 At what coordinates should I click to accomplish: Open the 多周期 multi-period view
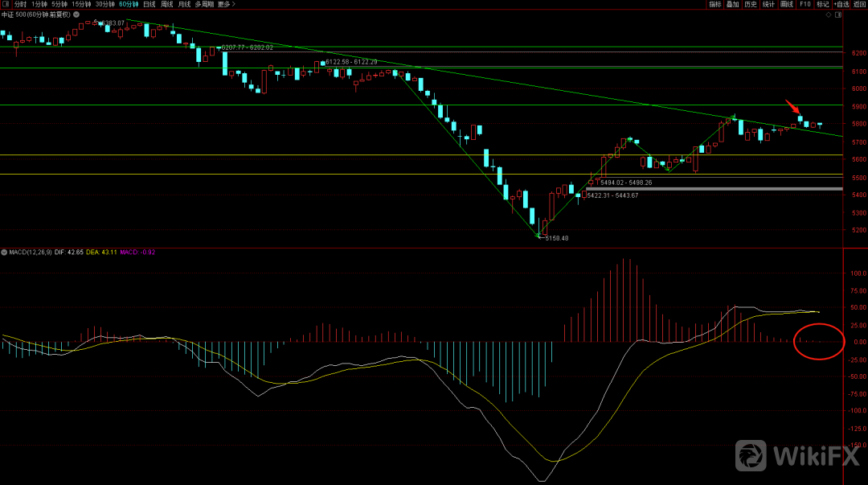click(204, 4)
